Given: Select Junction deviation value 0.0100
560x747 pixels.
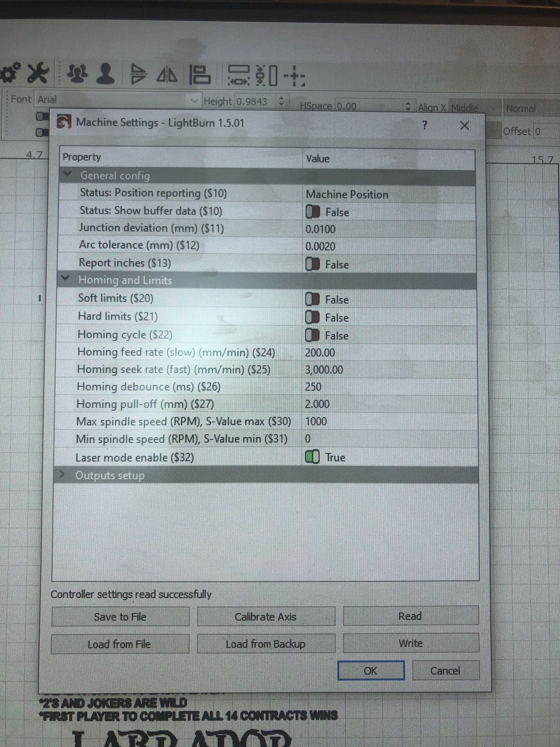Looking at the screenshot, I should pos(389,229).
